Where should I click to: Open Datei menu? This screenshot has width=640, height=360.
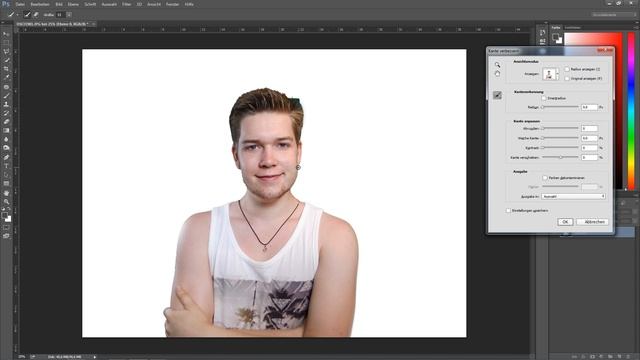(20, 4)
